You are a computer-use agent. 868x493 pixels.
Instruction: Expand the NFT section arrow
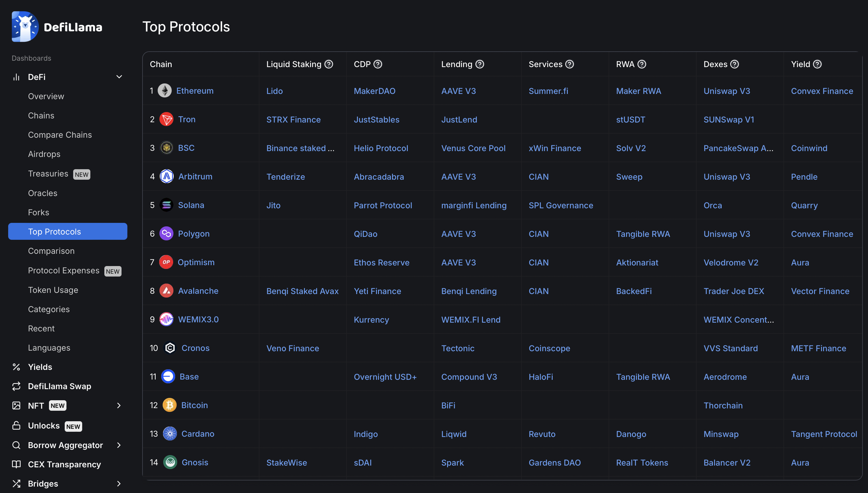click(x=119, y=406)
